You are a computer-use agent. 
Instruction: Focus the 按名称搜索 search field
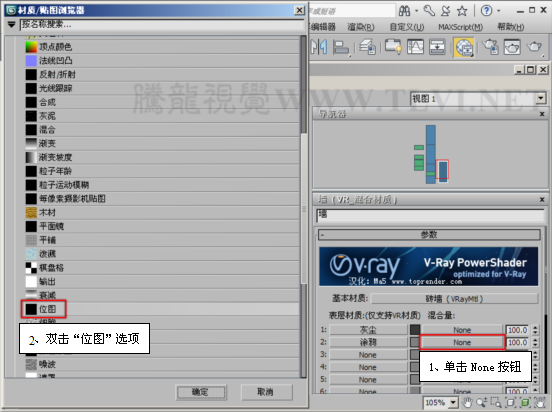[162, 24]
